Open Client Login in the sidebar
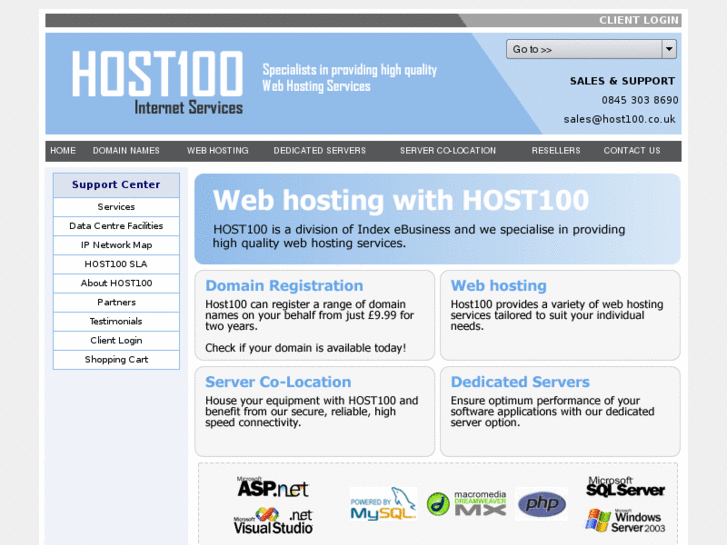The width and height of the screenshot is (727, 545). (116, 340)
